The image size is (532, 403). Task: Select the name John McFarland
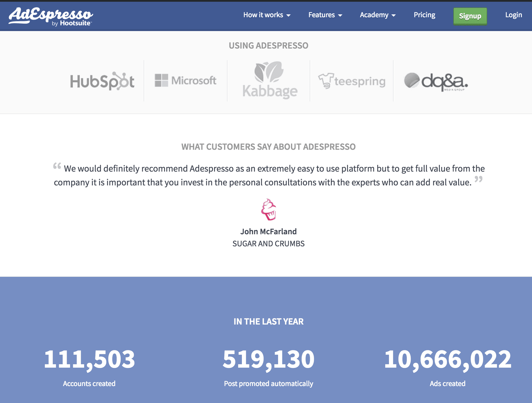click(268, 232)
